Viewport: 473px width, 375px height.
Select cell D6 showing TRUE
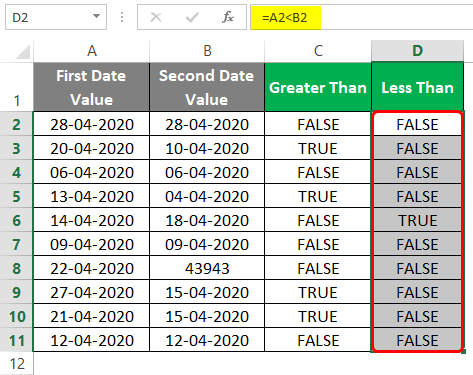point(417,220)
